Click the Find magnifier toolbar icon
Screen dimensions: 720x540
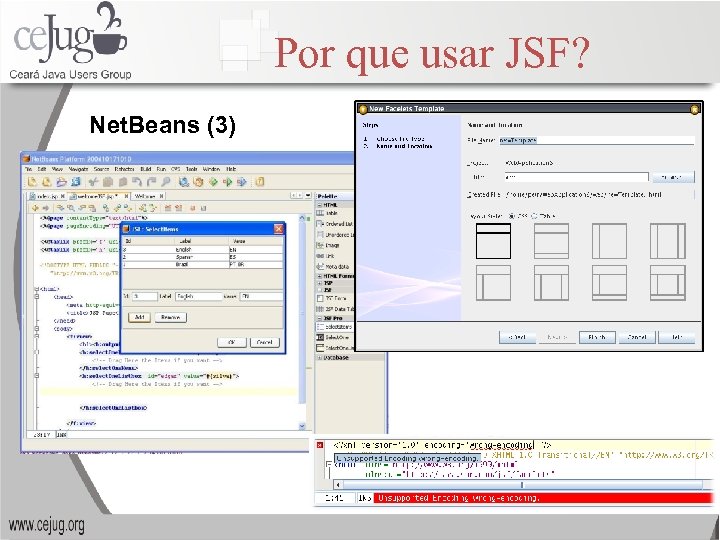pos(166,182)
